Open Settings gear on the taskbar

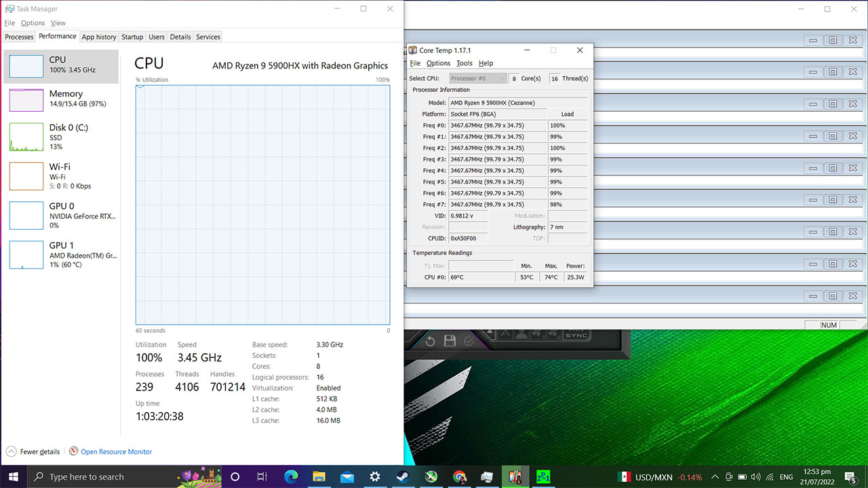(375, 476)
